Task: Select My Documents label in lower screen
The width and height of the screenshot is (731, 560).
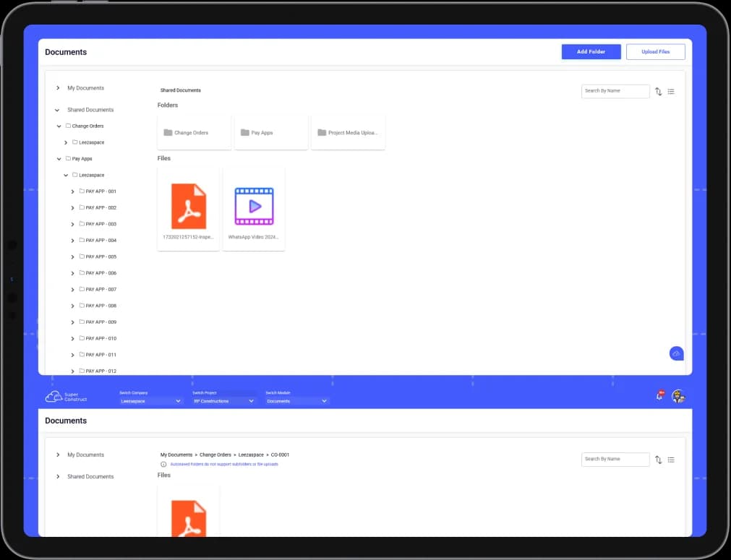Action: pyautogui.click(x=86, y=455)
